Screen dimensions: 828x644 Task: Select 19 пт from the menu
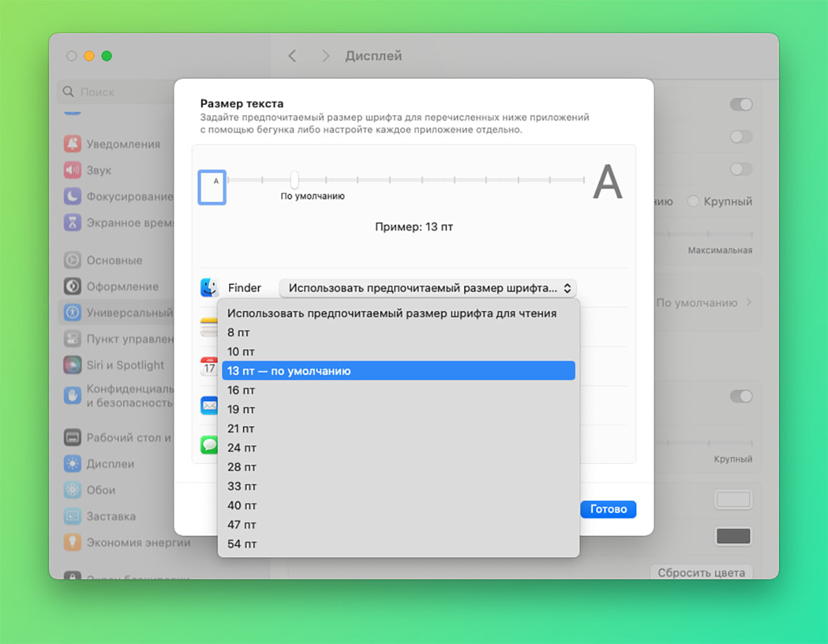coord(398,410)
